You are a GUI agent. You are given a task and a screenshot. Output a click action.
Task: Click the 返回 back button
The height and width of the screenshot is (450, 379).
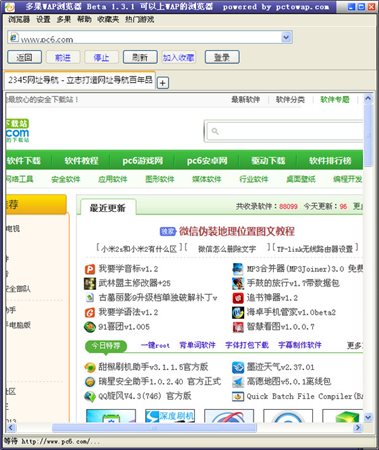(x=24, y=57)
